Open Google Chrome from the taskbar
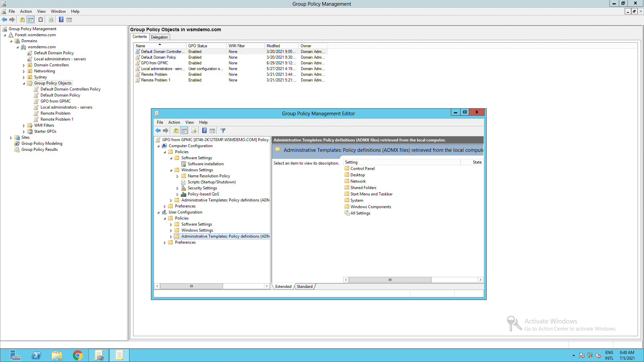 pyautogui.click(x=78, y=355)
